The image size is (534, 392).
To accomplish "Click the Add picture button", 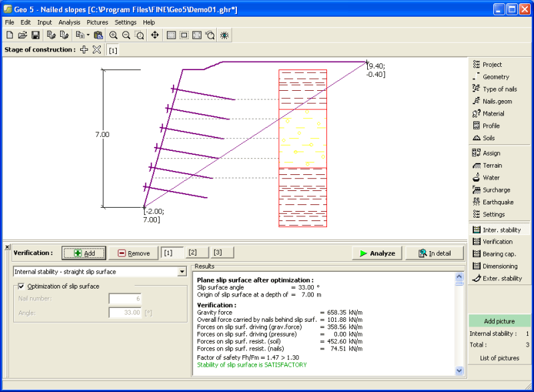I will pos(499,321).
